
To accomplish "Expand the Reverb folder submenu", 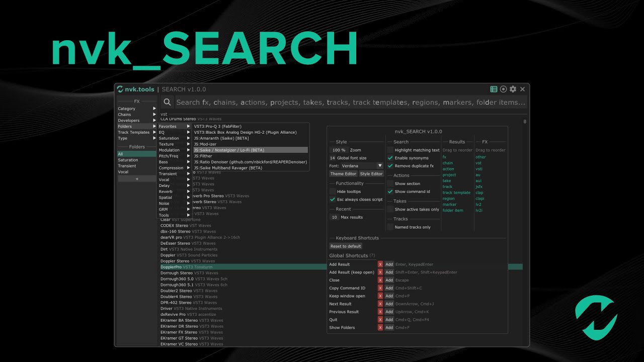I will click(x=174, y=192).
